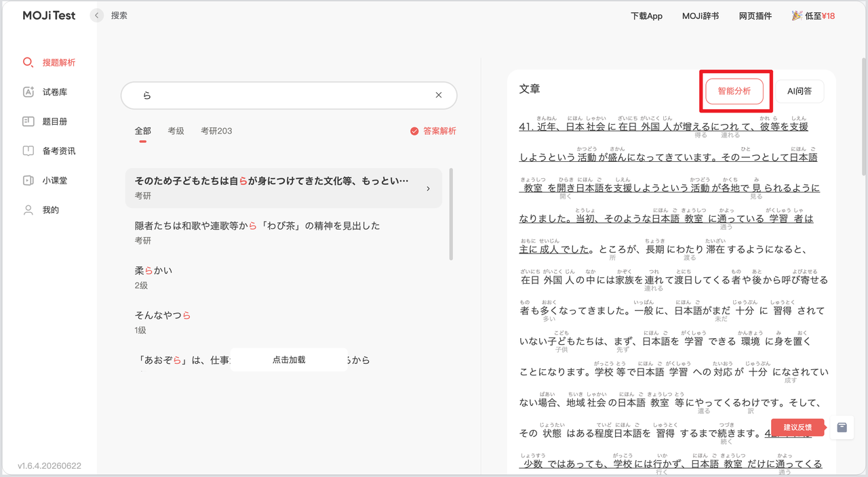Screen dimensions: 868x477
Task: Click the 备考资讯 sidebar icon
Action: (x=28, y=151)
